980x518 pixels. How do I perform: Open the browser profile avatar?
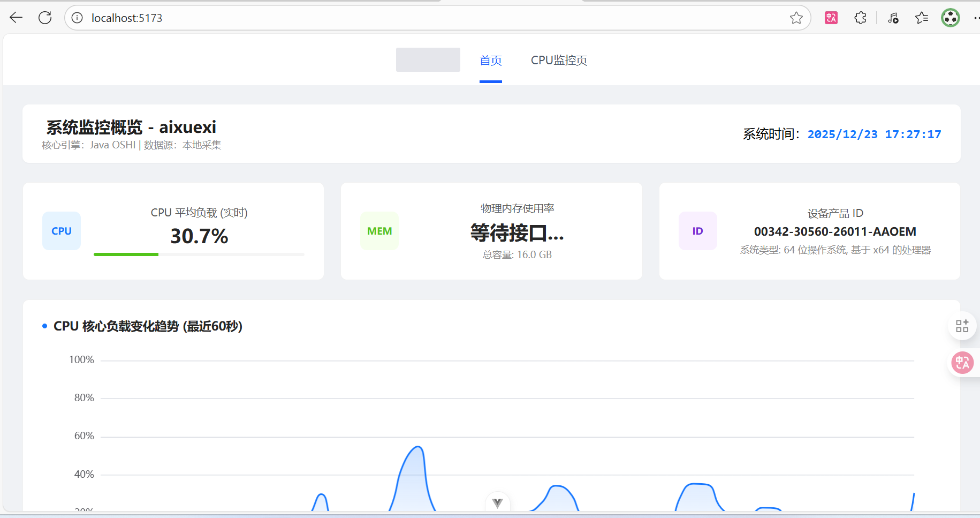(x=951, y=18)
